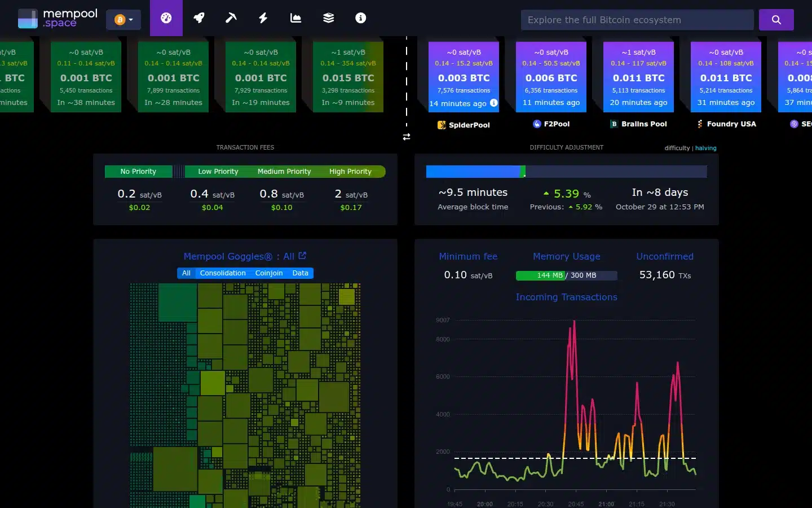Open the SpiderPool mining pool link
812x508 pixels.
tap(464, 125)
